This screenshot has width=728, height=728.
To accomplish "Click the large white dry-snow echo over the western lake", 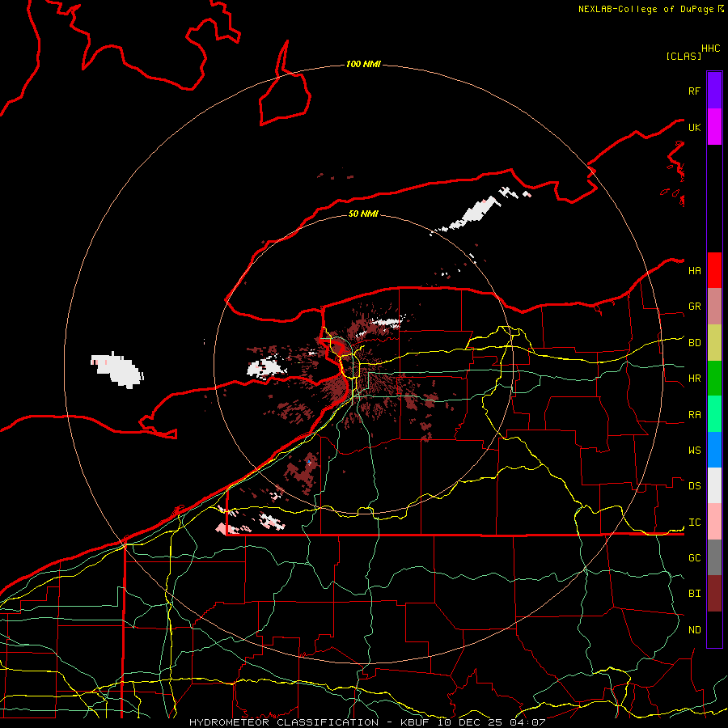I will pos(117,370).
